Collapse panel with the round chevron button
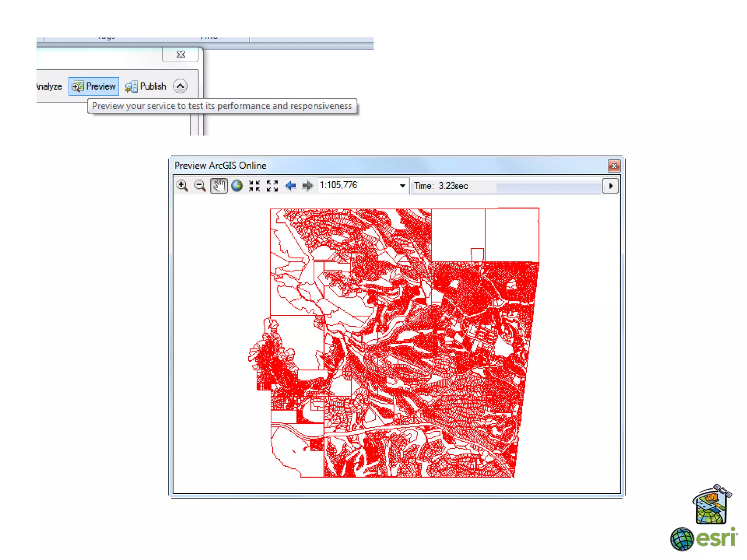 pos(180,86)
